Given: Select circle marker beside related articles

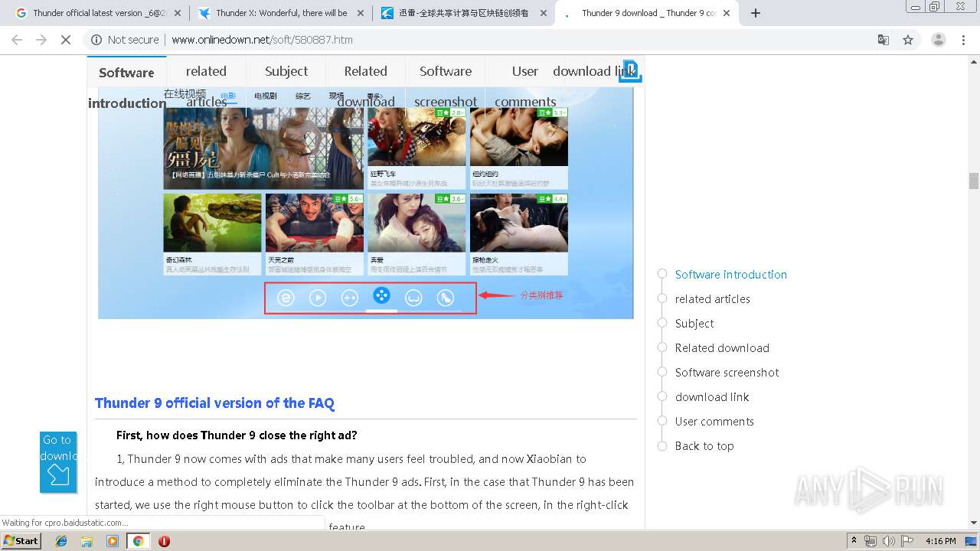Looking at the screenshot, I should [x=662, y=298].
